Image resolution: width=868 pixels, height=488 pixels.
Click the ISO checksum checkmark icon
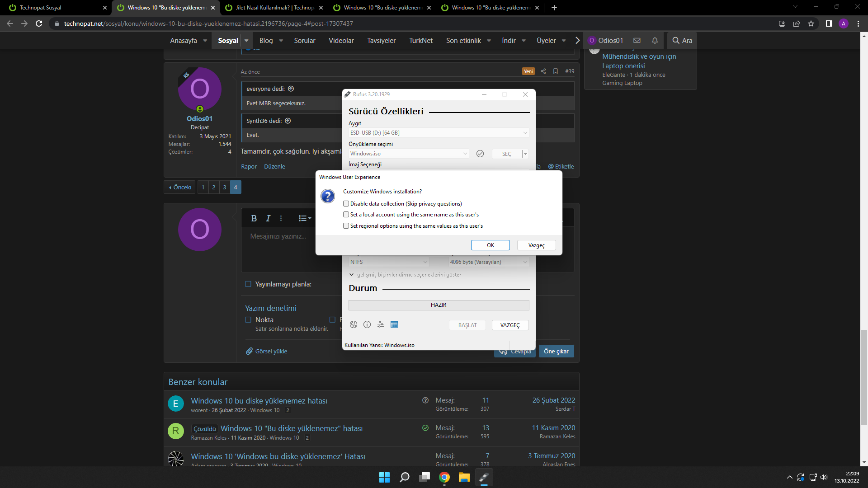(x=480, y=154)
